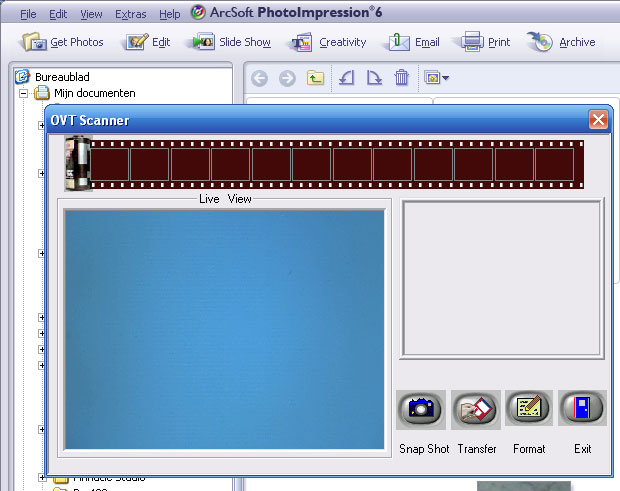
Task: Click the first frame in the filmstrip
Action: [x=110, y=164]
